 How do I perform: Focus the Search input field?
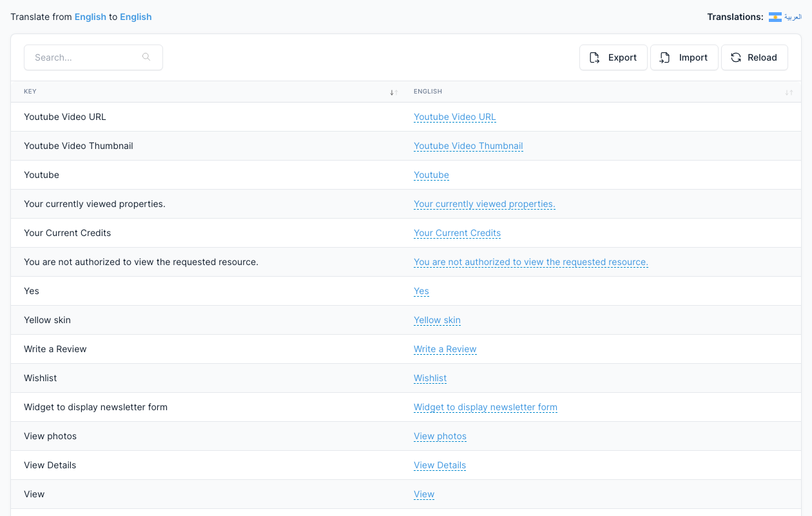[93, 57]
